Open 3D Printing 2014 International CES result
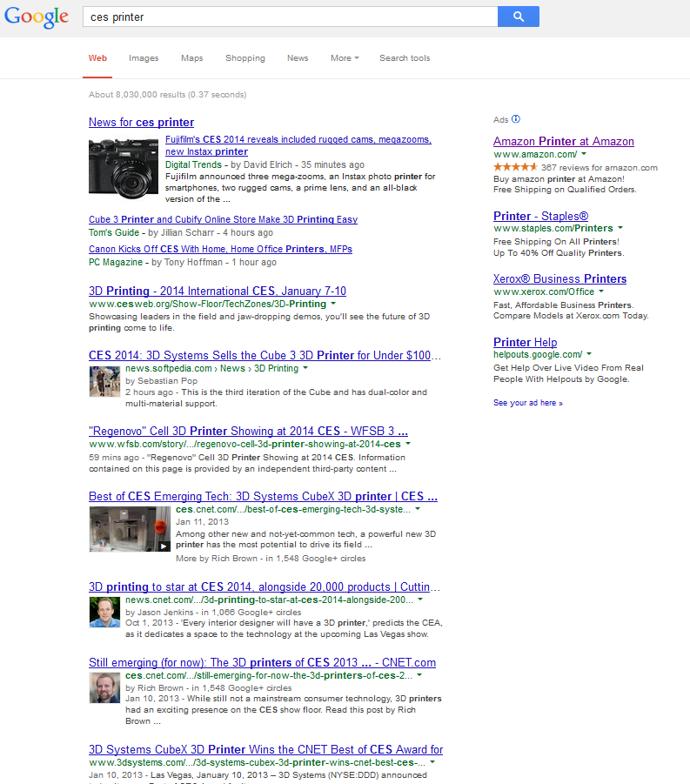Image resolution: width=690 pixels, height=784 pixels. 218,291
